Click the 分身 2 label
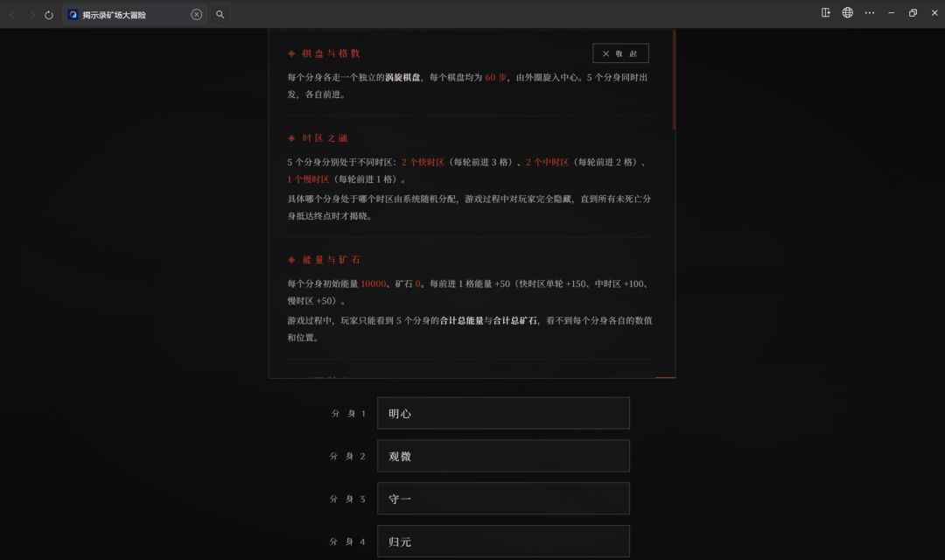 (347, 457)
